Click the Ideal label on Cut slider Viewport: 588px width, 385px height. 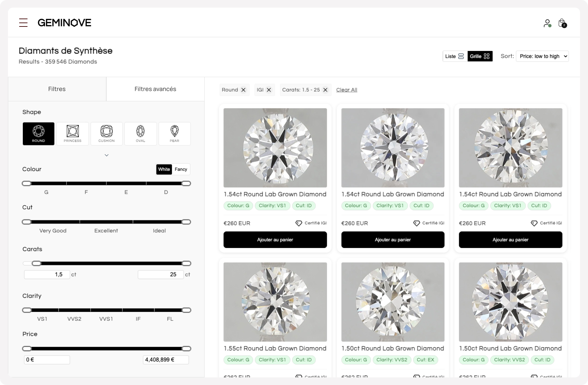point(159,231)
